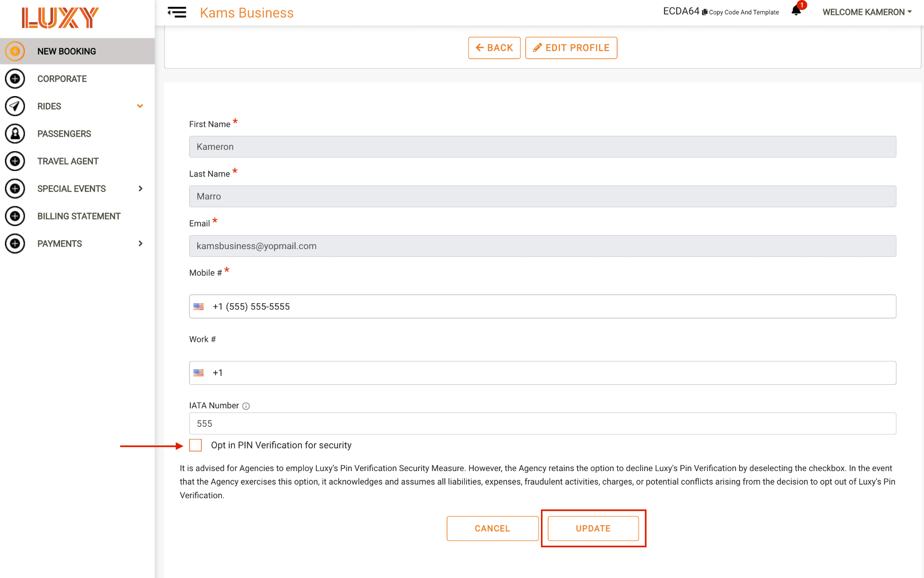Click the New Booking plus icon
Image resolution: width=924 pixels, height=578 pixels.
click(x=15, y=51)
